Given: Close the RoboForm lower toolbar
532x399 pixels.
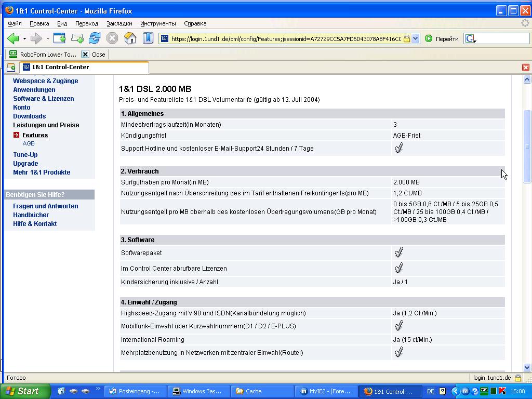Looking at the screenshot, I should pyautogui.click(x=94, y=54).
